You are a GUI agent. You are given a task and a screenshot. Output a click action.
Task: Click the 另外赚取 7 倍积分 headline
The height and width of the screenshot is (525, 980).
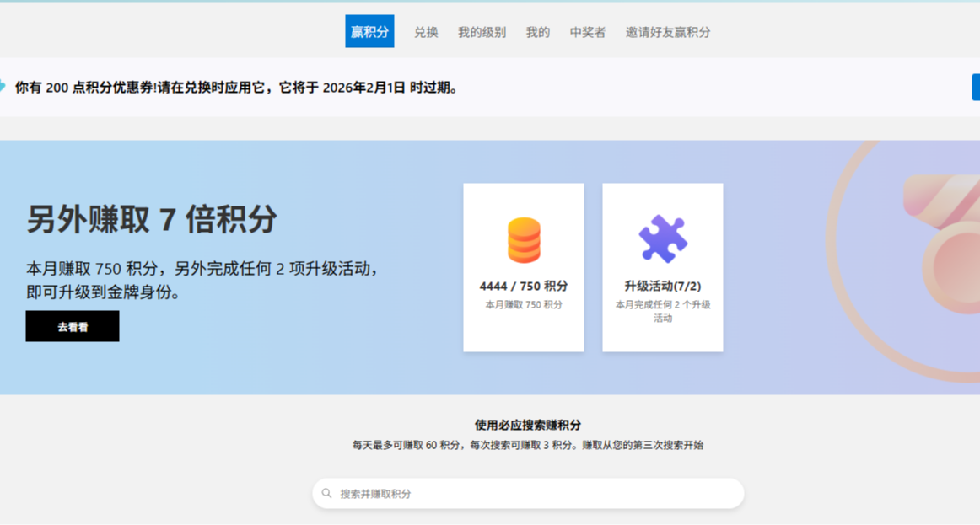click(152, 220)
